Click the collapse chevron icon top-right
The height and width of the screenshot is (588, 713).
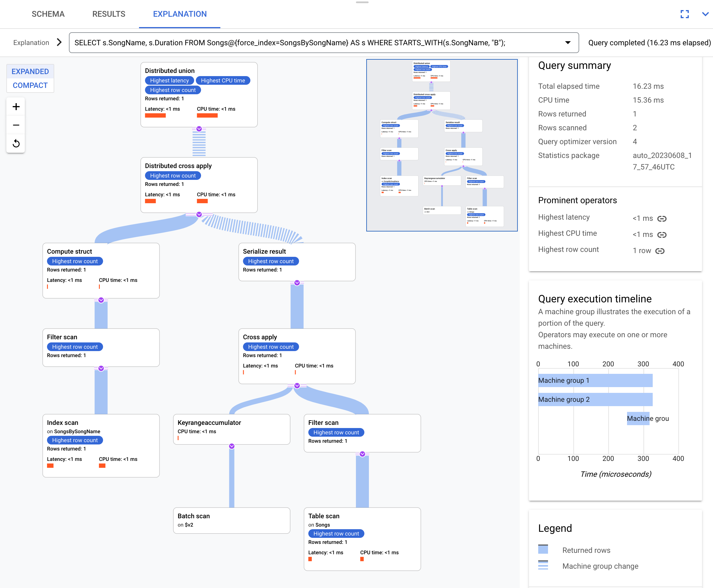[x=705, y=14]
